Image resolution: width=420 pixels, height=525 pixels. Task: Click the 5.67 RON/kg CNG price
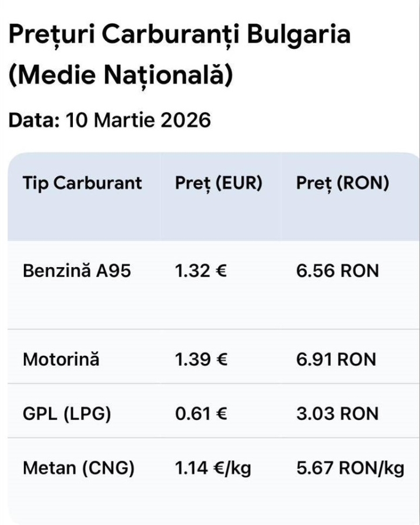pyautogui.click(x=351, y=468)
